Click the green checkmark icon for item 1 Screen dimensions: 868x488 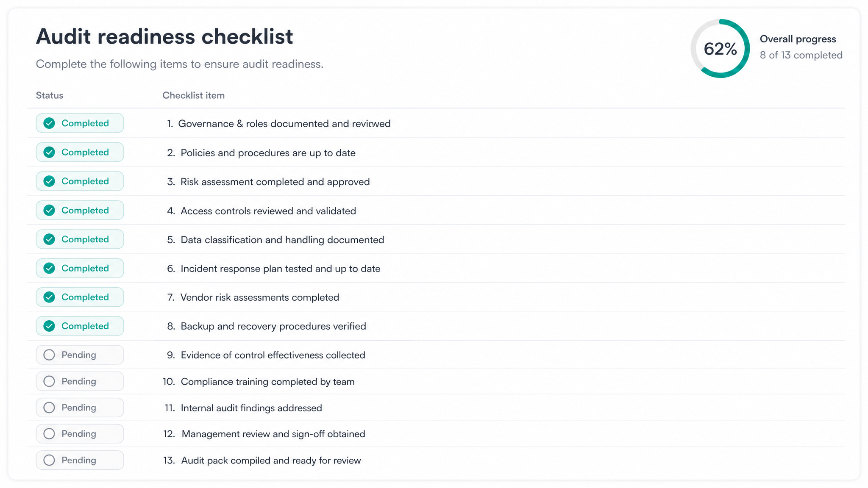tap(49, 123)
